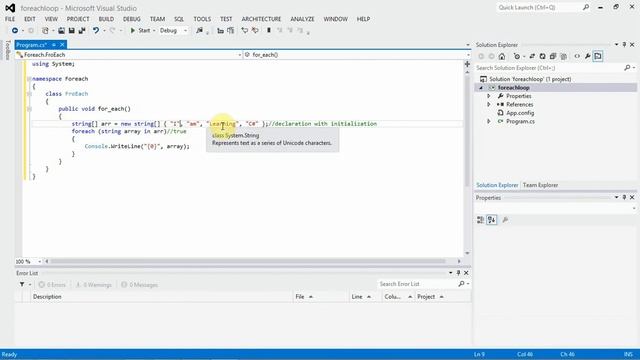Sort Error List by File column
640x360 pixels.
coord(320,297)
